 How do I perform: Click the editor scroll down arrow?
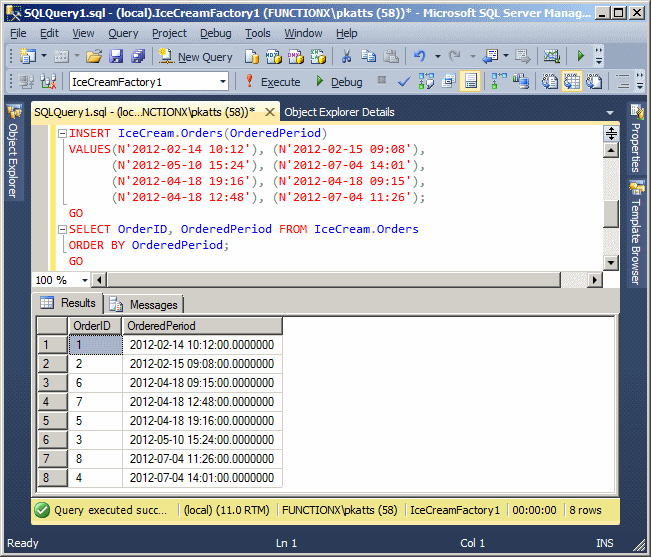coord(611,262)
